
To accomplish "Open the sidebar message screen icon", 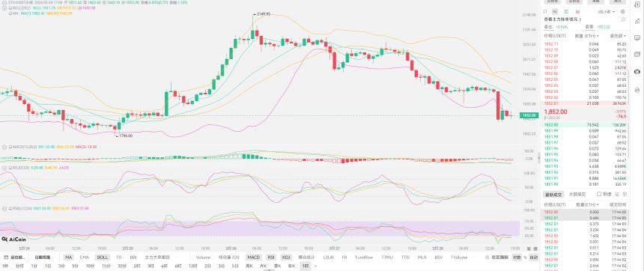I will click(637, 37).
